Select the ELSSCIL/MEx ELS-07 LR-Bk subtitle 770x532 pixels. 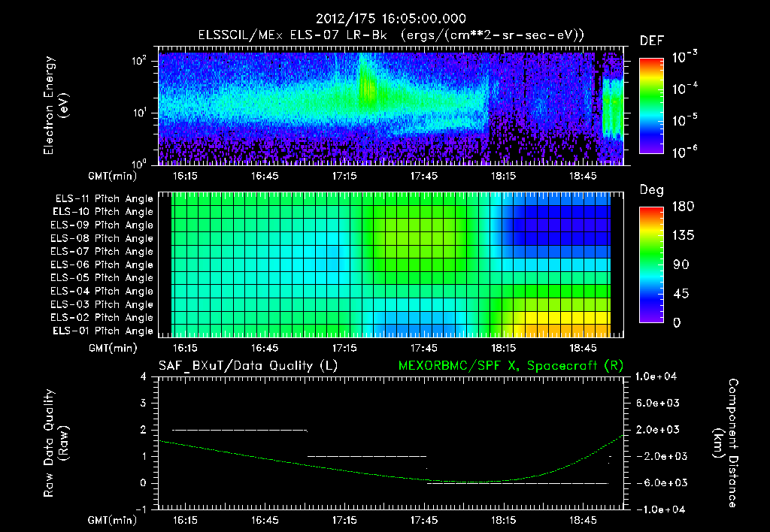click(293, 35)
